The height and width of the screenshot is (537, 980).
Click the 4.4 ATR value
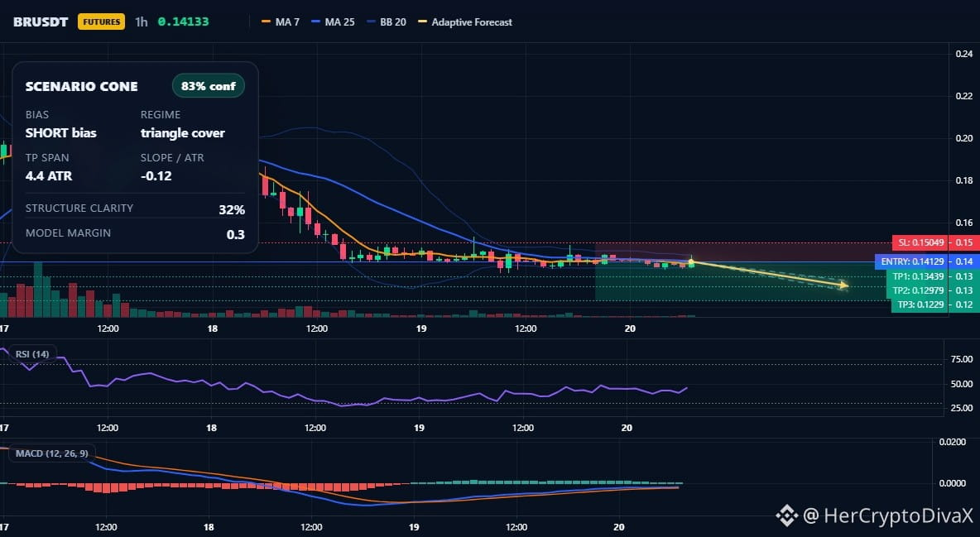click(49, 175)
